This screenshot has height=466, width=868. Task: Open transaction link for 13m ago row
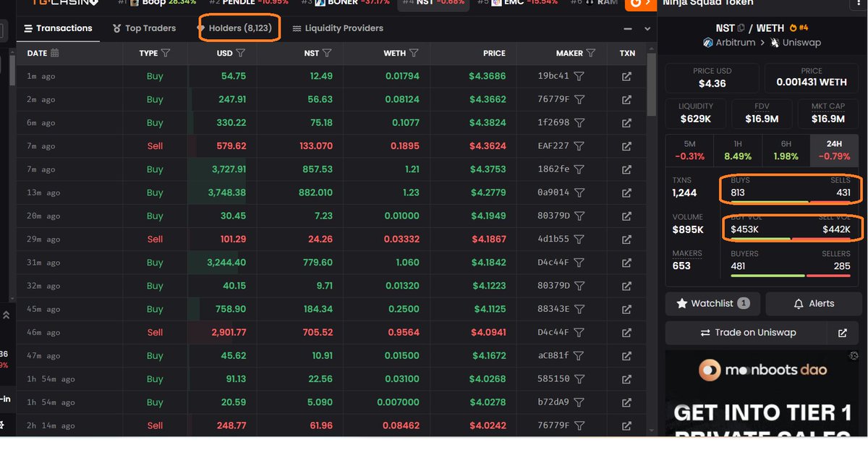click(626, 192)
